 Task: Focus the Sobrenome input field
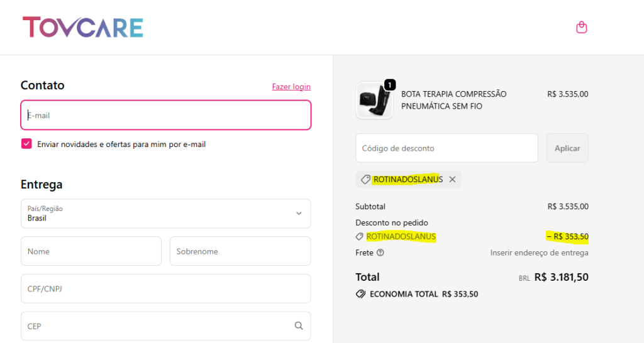coord(240,251)
